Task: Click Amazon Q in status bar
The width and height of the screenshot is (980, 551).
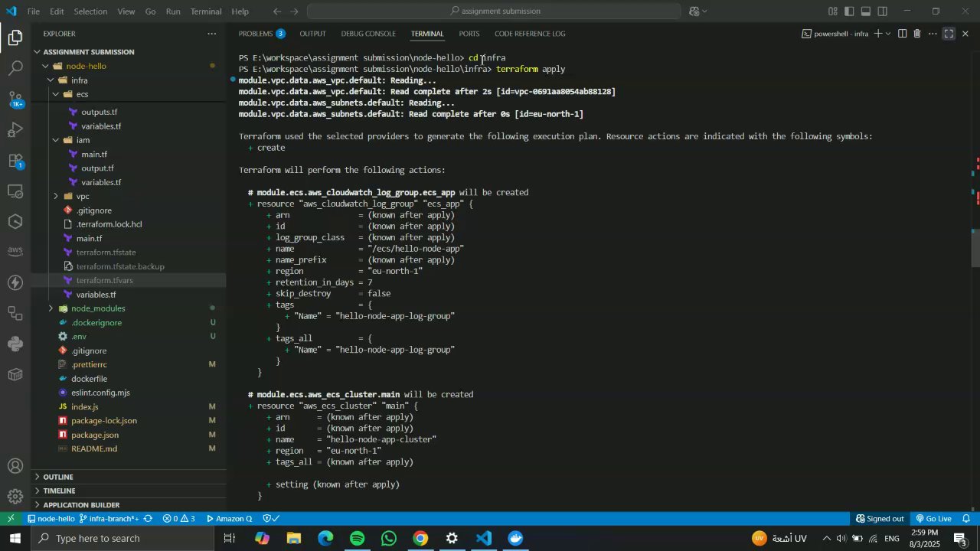Action: point(229,519)
